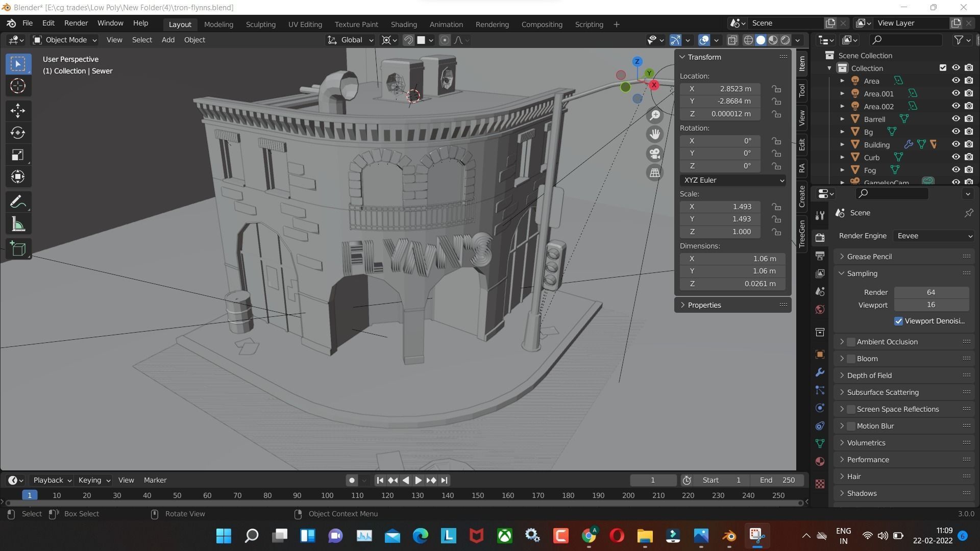This screenshot has height=551, width=980.
Task: Select the Transform tool
Action: [x=18, y=177]
